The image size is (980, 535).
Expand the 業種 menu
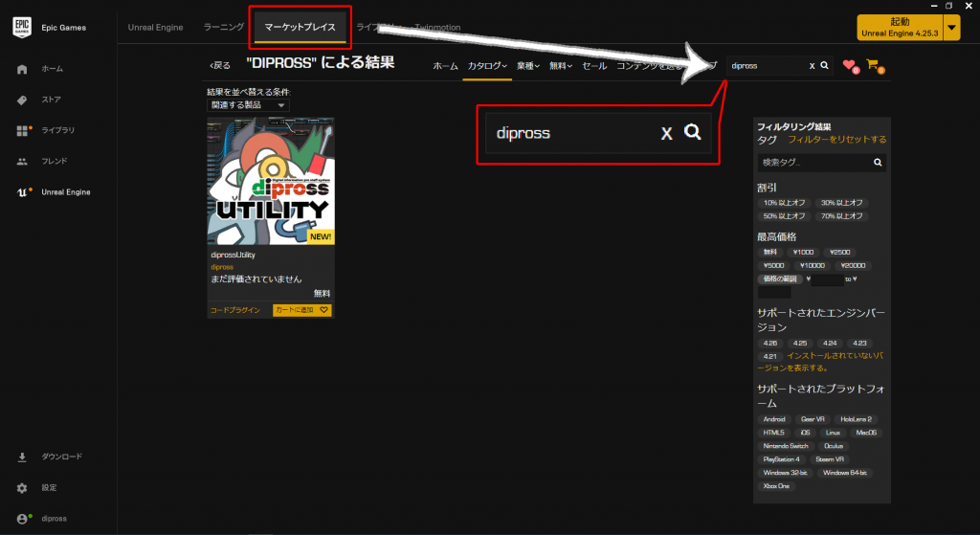point(528,66)
